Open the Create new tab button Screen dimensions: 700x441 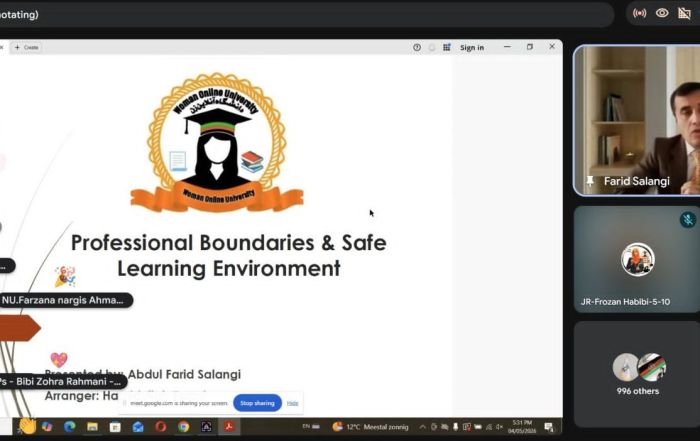coord(26,47)
